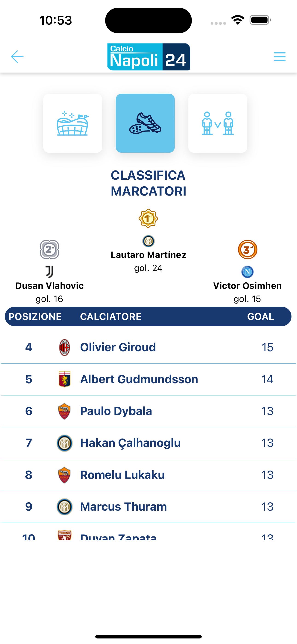Select the Paulo Dybala row

pyautogui.click(x=148, y=411)
